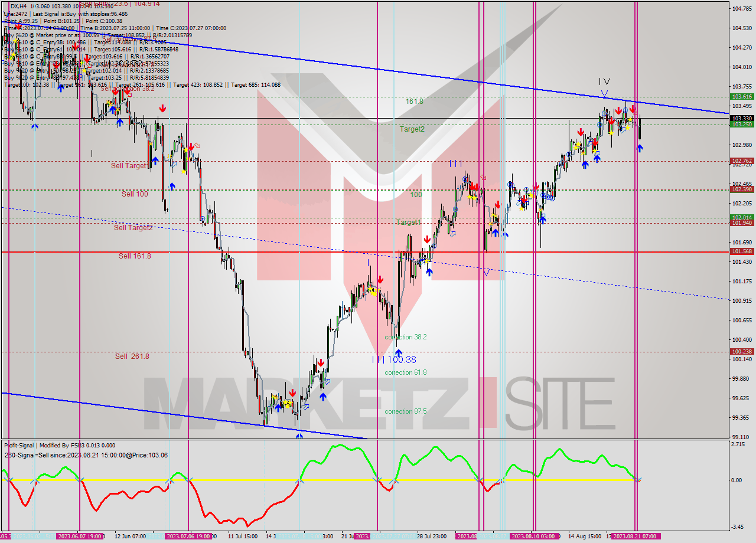Click the Sell Target1 label
The image size is (756, 543).
(x=129, y=166)
